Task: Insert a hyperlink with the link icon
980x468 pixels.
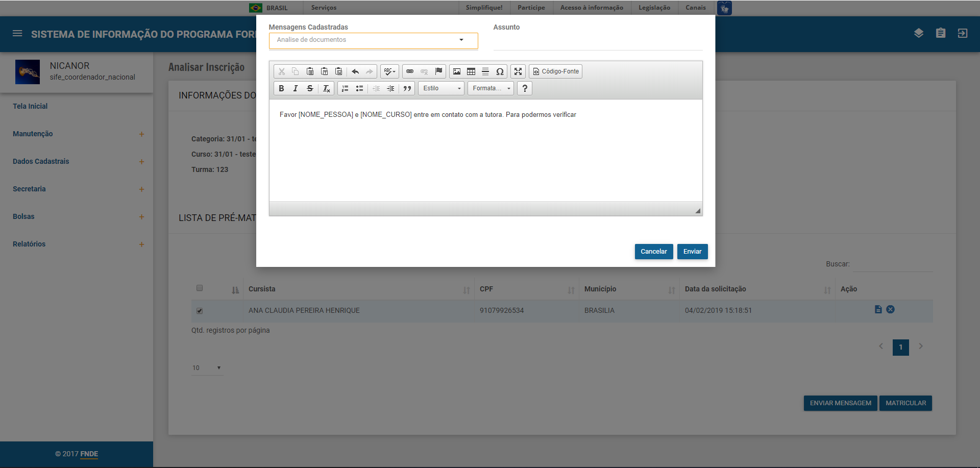Action: point(410,71)
